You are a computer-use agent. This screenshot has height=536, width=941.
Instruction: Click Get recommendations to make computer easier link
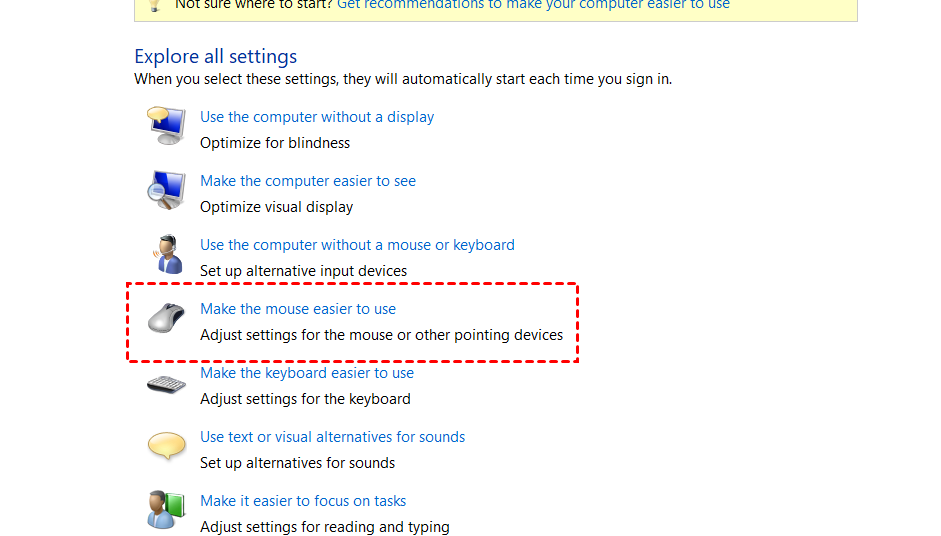[534, 5]
